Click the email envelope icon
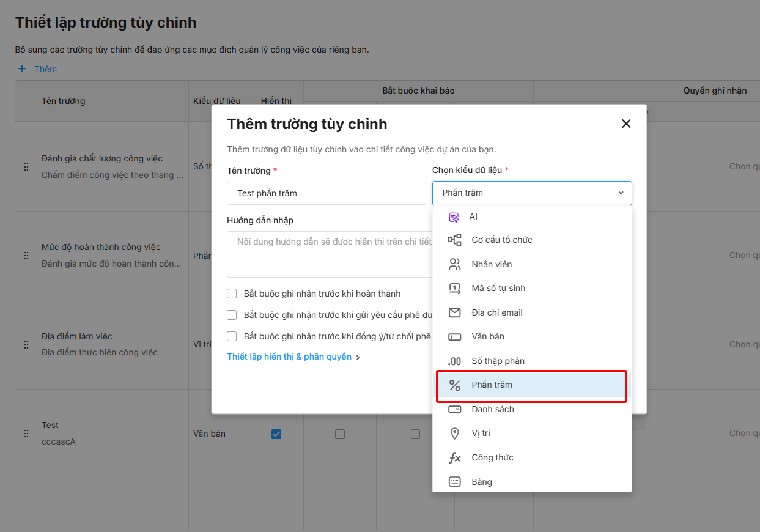Image resolution: width=760 pixels, height=532 pixels. (454, 312)
